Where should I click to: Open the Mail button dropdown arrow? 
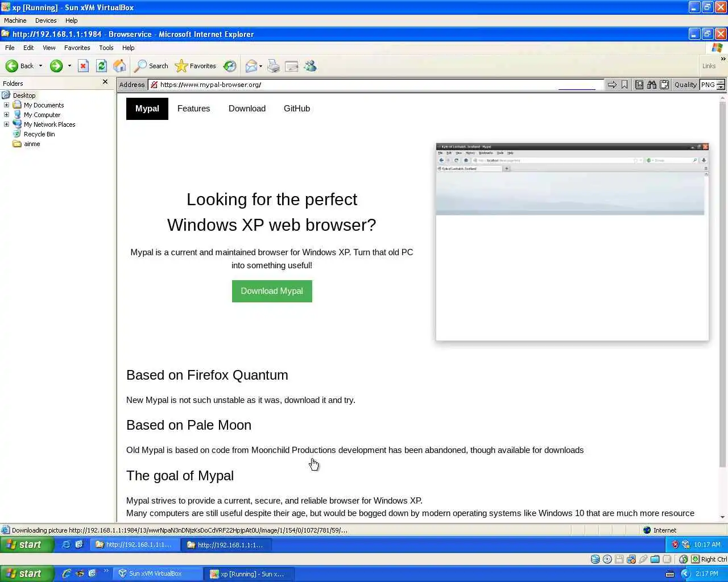pyautogui.click(x=260, y=66)
